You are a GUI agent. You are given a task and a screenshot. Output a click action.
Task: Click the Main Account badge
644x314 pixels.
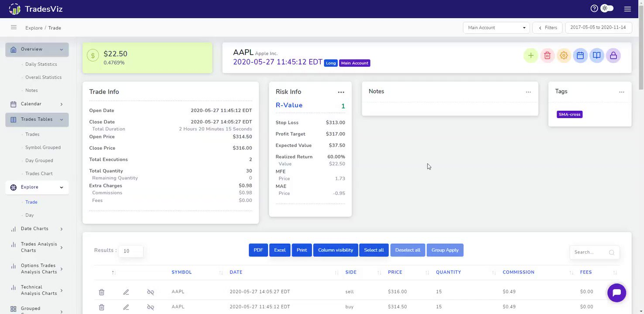(x=355, y=63)
